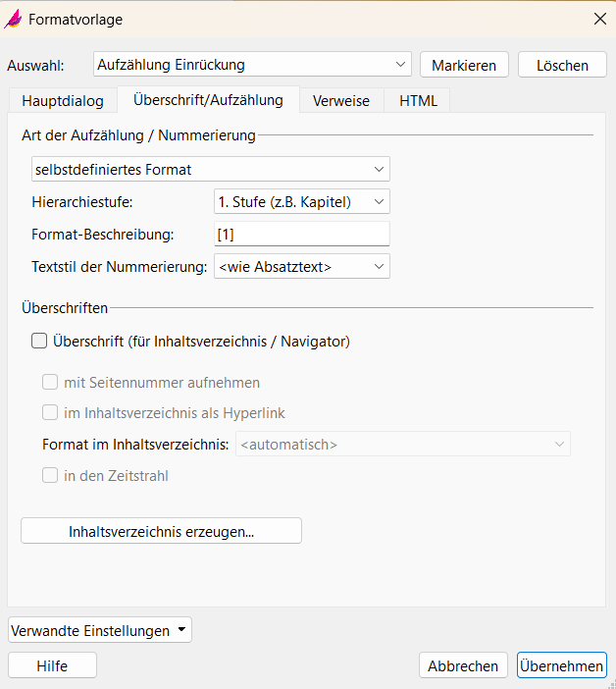Expand Textstil der Nummerierung dropdown

pyautogui.click(x=301, y=266)
